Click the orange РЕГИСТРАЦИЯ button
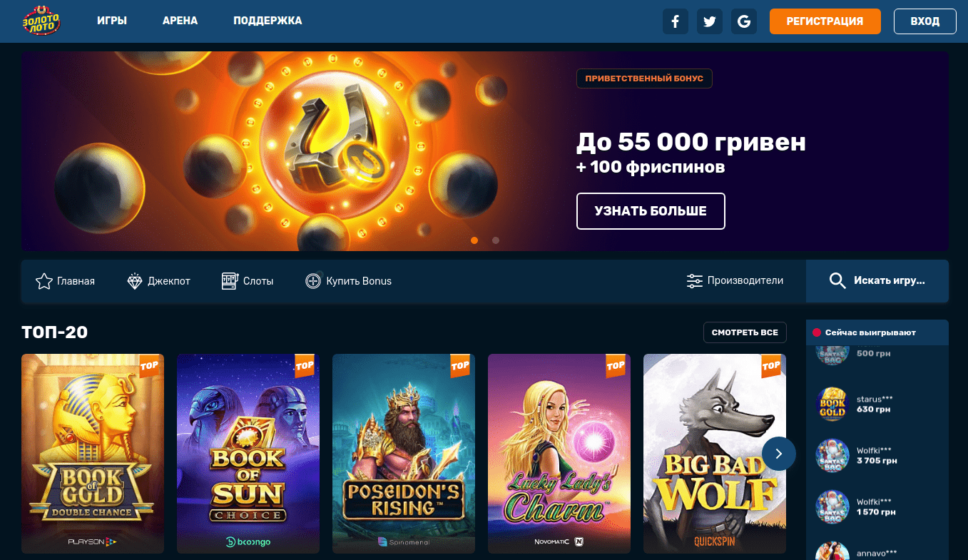This screenshot has width=968, height=560. pyautogui.click(x=825, y=21)
